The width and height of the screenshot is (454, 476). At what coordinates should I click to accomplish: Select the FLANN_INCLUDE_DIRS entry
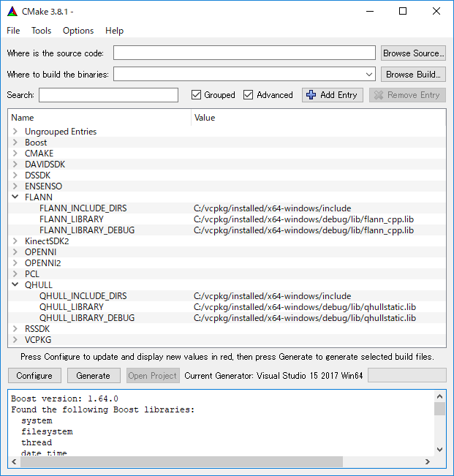click(x=83, y=208)
